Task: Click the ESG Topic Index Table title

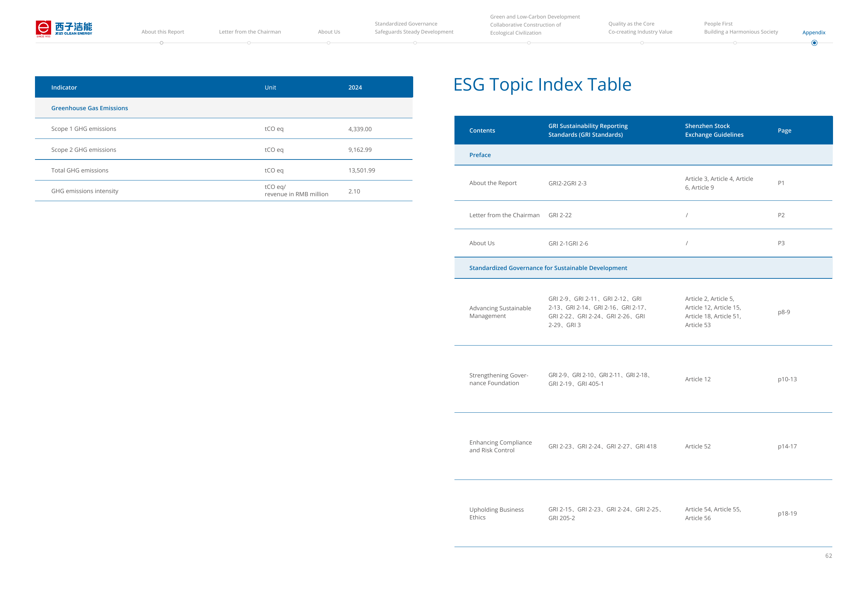Action: click(542, 85)
